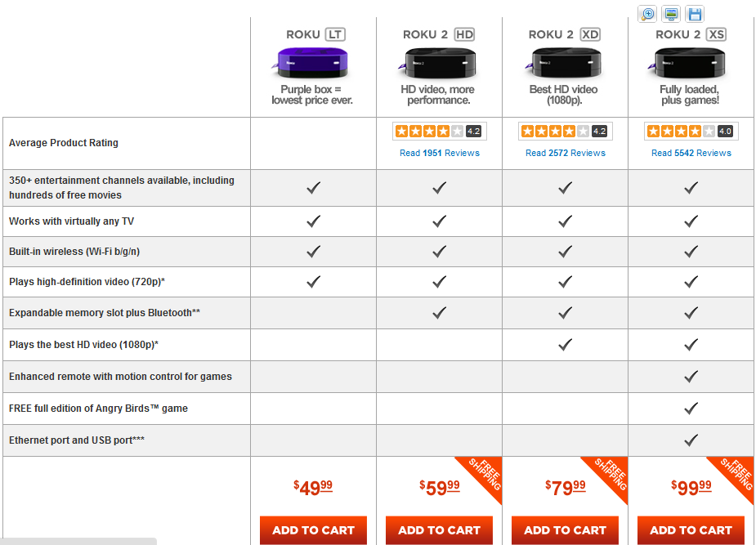The image size is (756, 545).
Task: Add Roku 2 XS to cart
Action: (691, 530)
